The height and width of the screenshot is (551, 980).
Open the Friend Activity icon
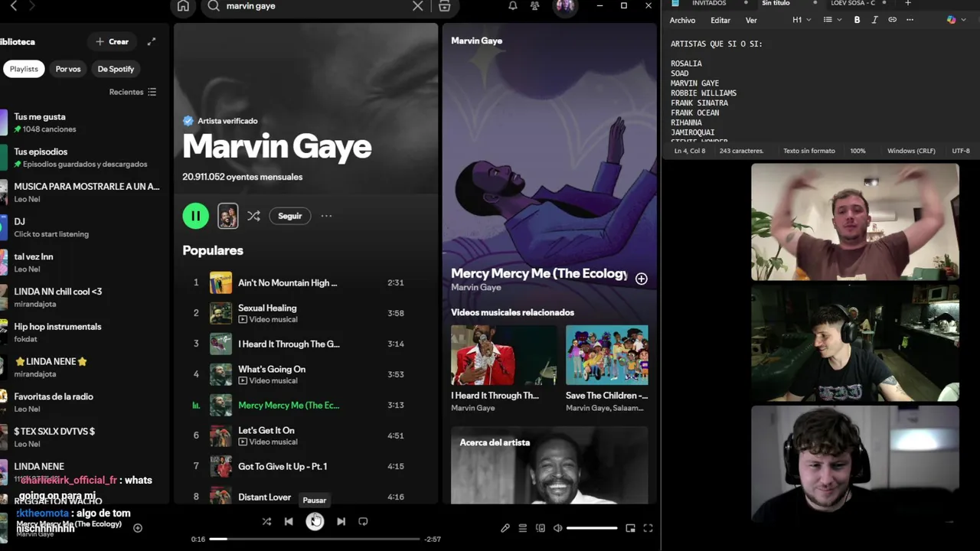point(535,6)
